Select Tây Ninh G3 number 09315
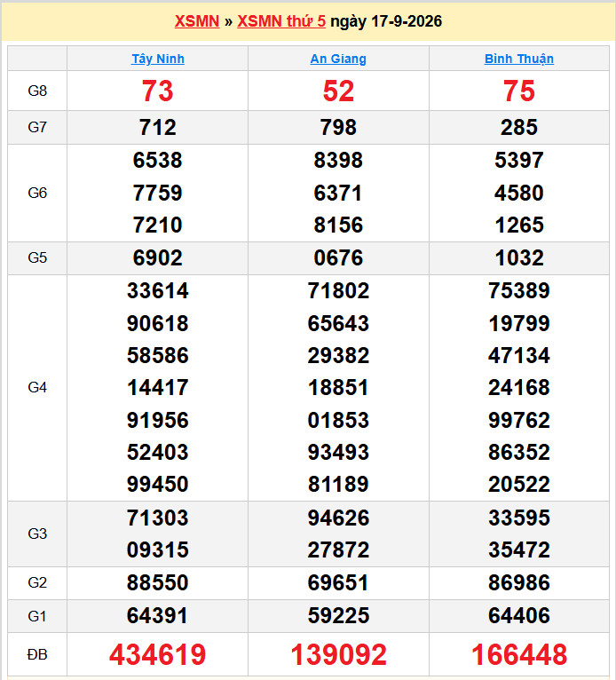The width and height of the screenshot is (616, 680). click(x=158, y=550)
